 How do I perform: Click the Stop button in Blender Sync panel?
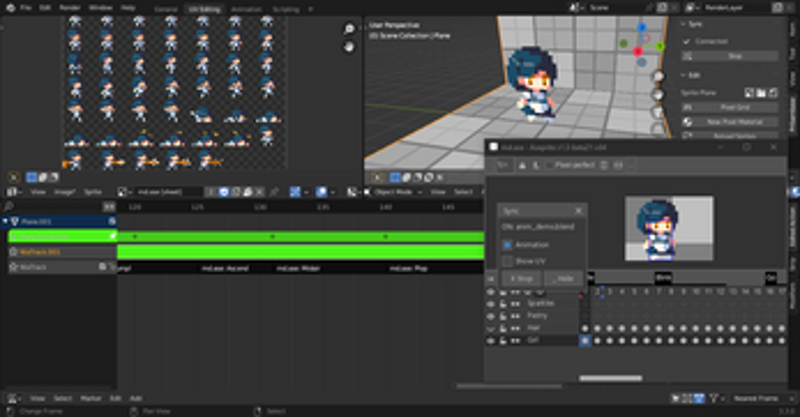click(x=730, y=56)
